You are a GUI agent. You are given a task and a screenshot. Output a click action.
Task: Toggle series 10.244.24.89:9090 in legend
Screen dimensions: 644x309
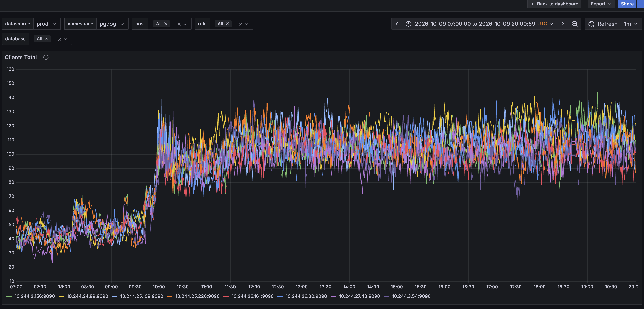tap(87, 296)
